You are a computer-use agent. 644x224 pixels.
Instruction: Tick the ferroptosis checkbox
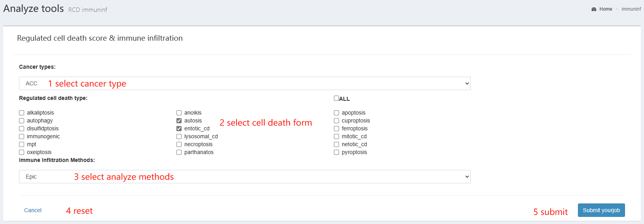(337, 129)
